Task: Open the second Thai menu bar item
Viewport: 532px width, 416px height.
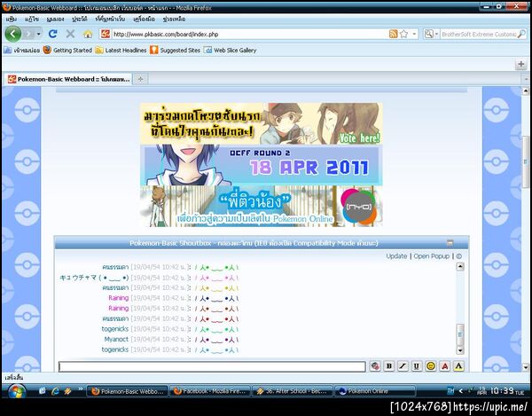Action: pos(32,19)
